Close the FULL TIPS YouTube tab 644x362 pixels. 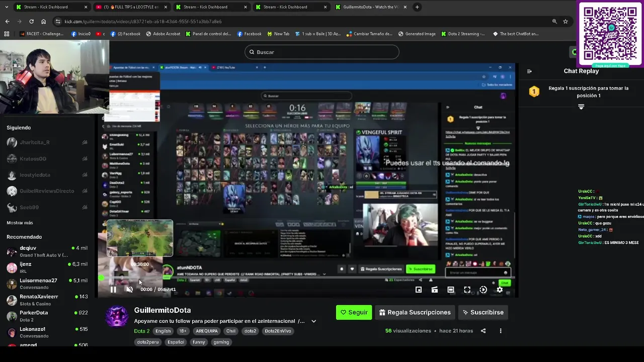(x=166, y=7)
